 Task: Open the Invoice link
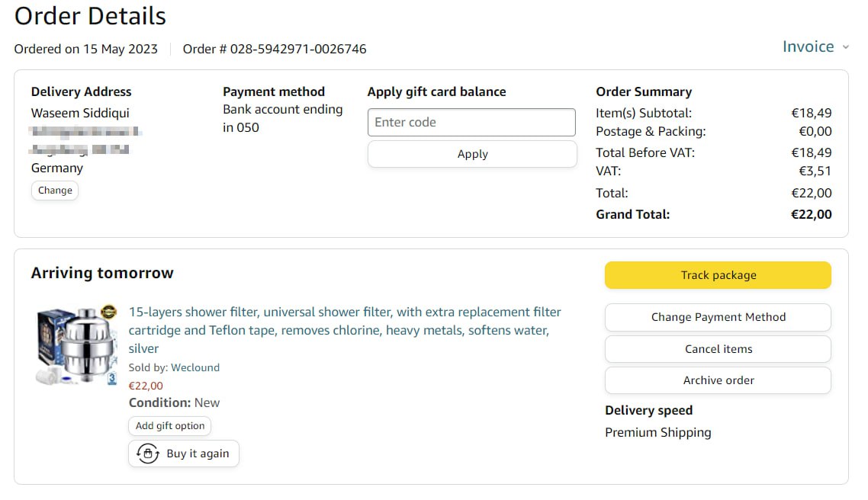[808, 46]
